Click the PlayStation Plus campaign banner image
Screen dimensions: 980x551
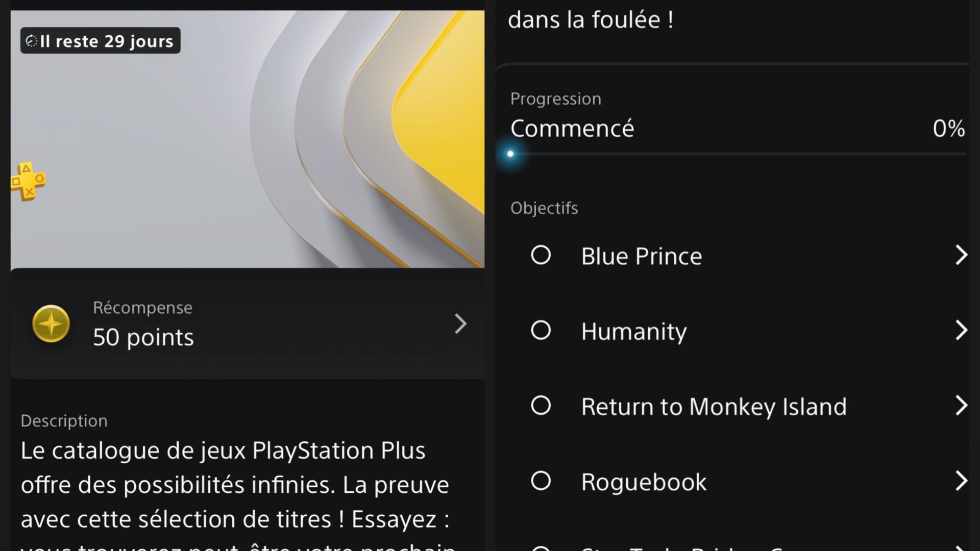pyautogui.click(x=248, y=139)
